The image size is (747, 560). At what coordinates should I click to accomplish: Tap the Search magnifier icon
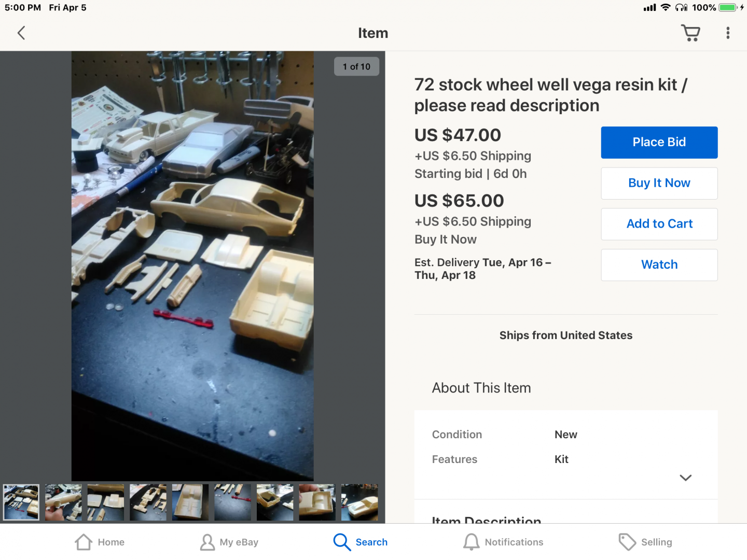click(342, 542)
